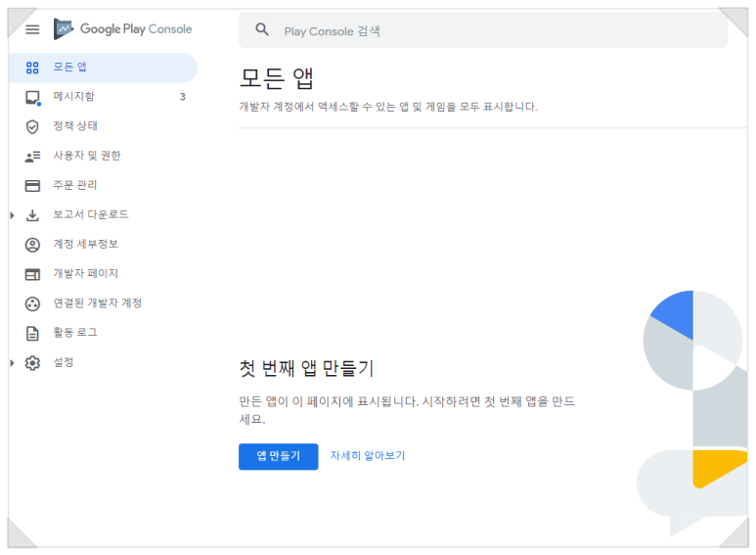
Task: Click the 모든 앱 page heading
Action: pos(277,78)
